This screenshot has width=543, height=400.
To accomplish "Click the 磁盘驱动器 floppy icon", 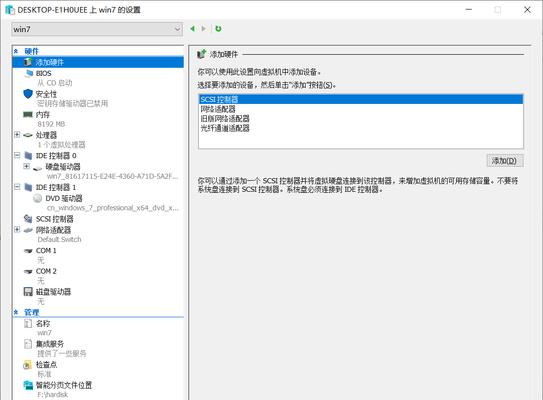I will point(28,292).
